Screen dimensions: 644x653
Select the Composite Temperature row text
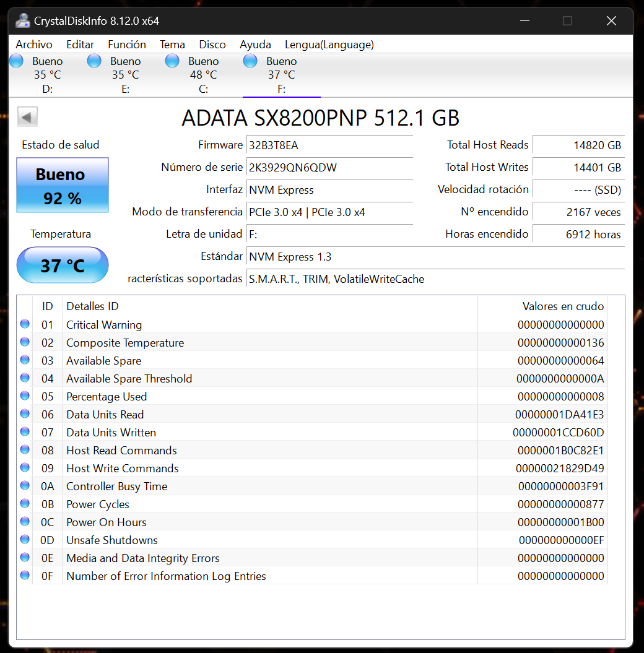tap(125, 343)
